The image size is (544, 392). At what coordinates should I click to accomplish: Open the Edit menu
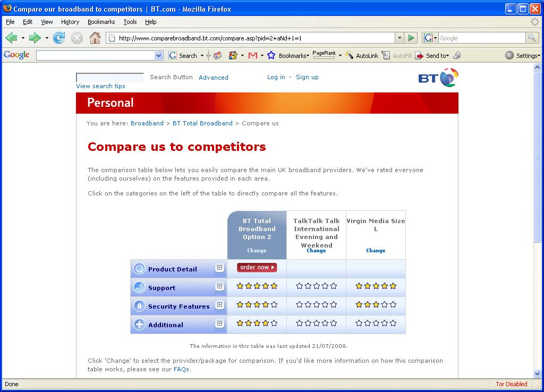point(28,22)
